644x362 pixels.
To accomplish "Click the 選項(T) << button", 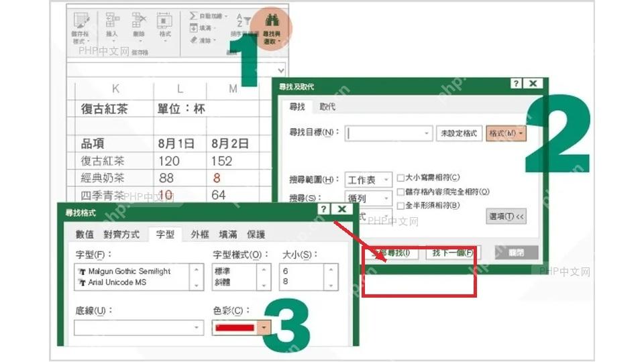I will coord(506,217).
